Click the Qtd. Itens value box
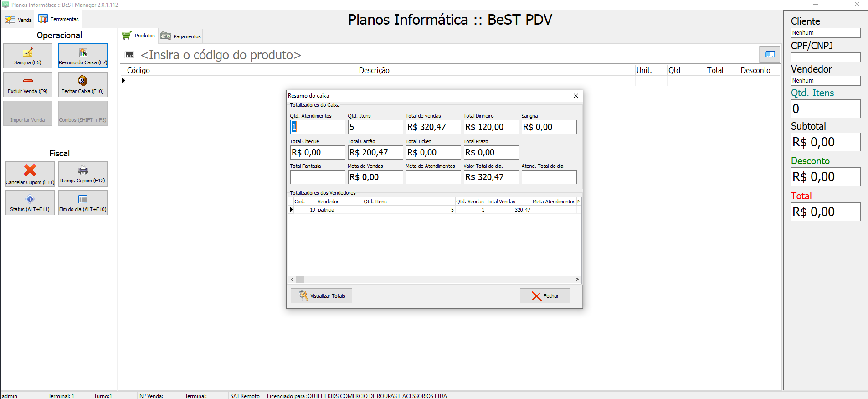The image size is (868, 399). pos(826,109)
